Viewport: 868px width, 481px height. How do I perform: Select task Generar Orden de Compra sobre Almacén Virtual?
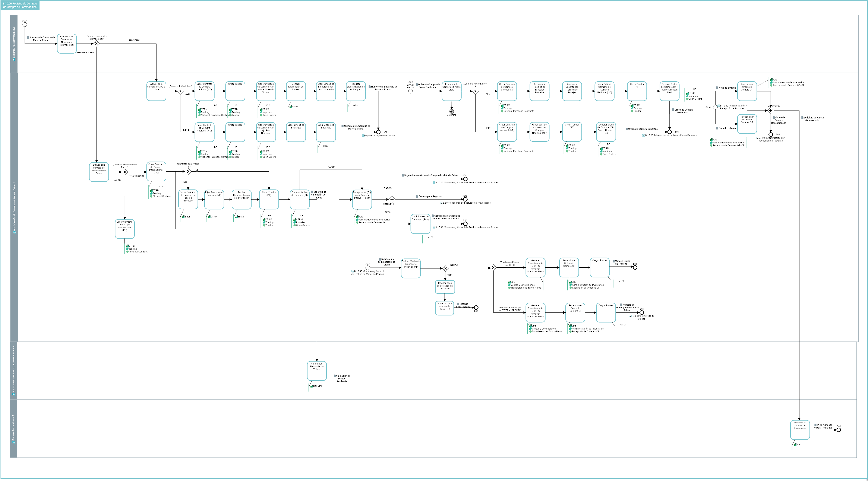(266, 91)
